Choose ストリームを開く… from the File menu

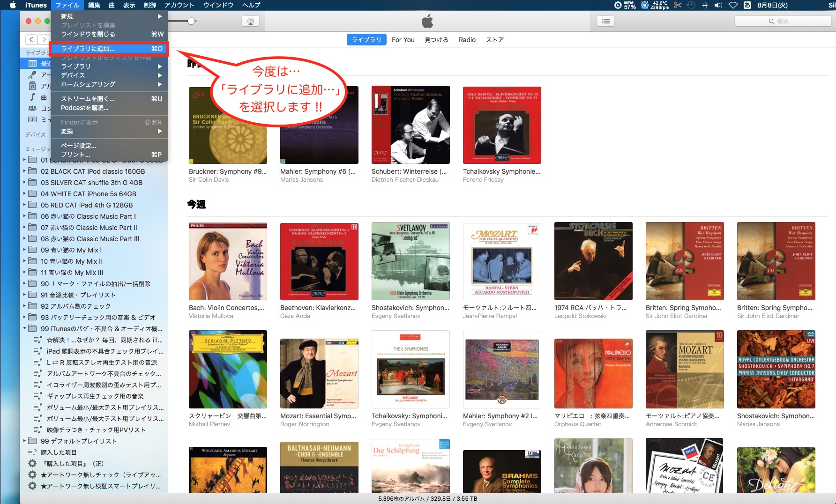[109, 99]
